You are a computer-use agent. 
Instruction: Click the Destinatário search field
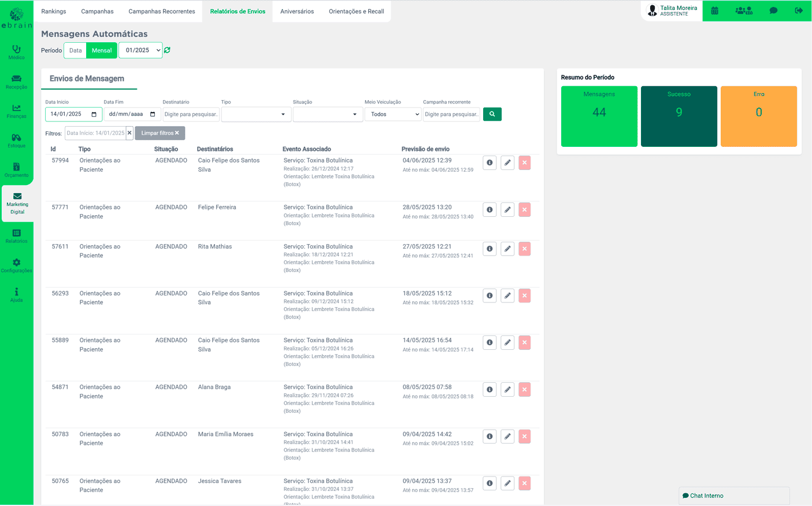click(x=191, y=115)
